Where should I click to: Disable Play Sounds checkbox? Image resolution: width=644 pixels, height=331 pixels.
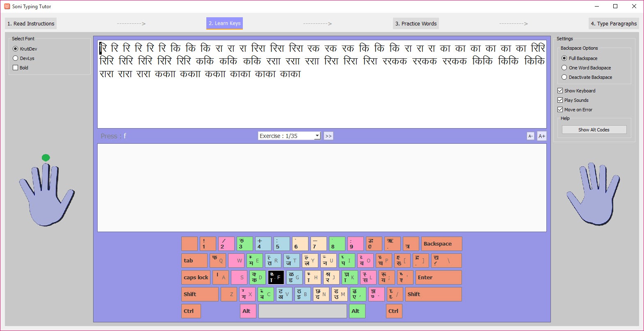(x=560, y=100)
